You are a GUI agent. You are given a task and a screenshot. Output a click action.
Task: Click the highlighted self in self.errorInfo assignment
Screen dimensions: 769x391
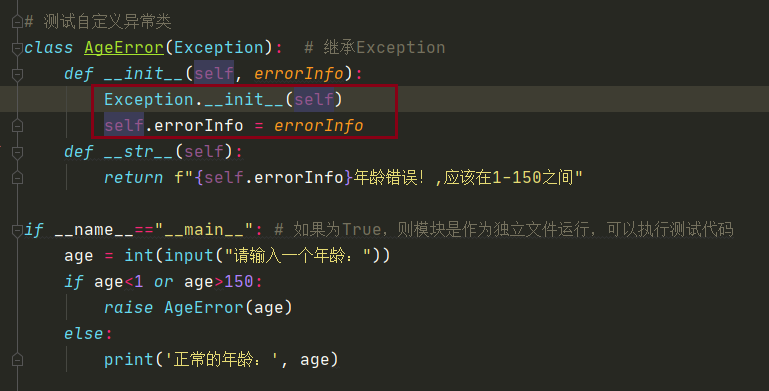click(124, 126)
